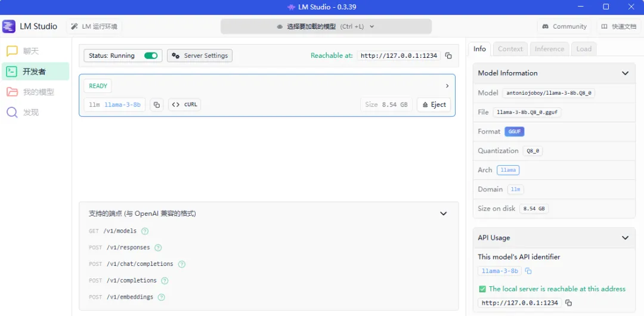This screenshot has height=316, width=644.
Task: Switch to the Context tab
Action: 510,49
